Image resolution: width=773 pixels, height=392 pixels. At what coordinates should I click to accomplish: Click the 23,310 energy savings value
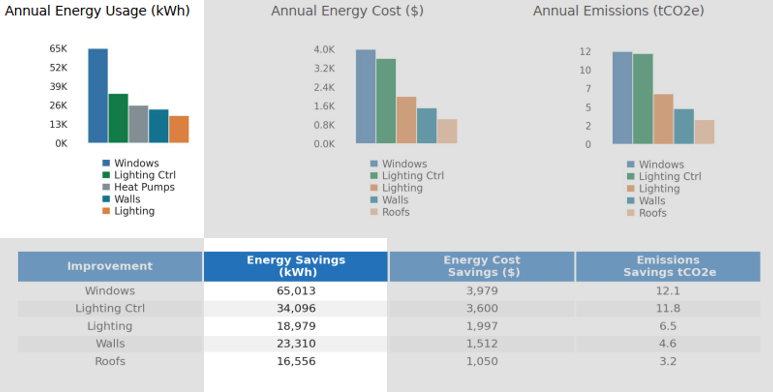[x=296, y=344]
